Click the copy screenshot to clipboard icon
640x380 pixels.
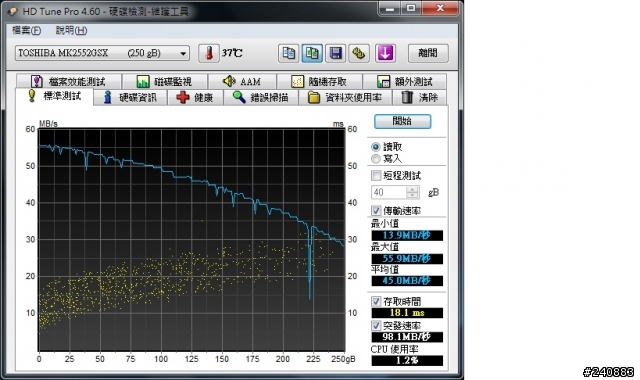312,53
